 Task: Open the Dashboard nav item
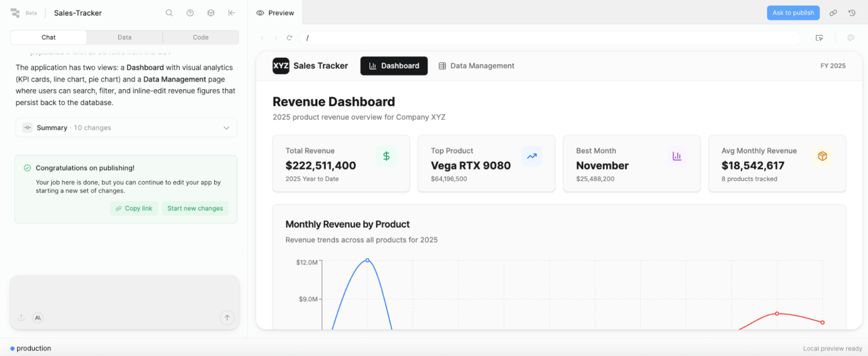[394, 66]
